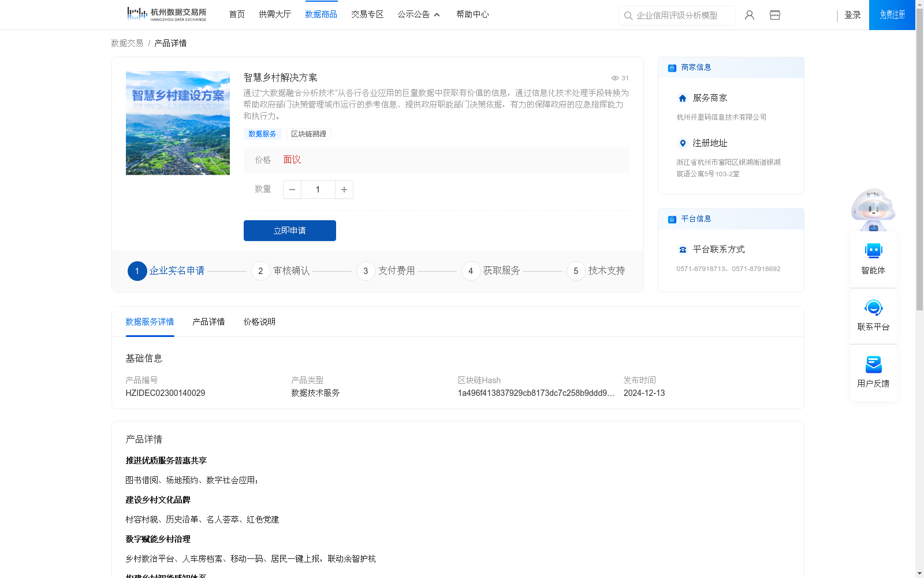Open the user profile icon
The height and width of the screenshot is (578, 924).
750,15
